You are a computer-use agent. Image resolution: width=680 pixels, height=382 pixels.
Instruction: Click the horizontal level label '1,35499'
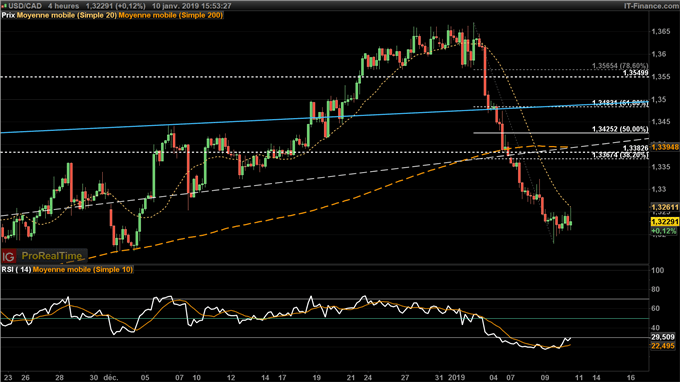[x=636, y=73]
